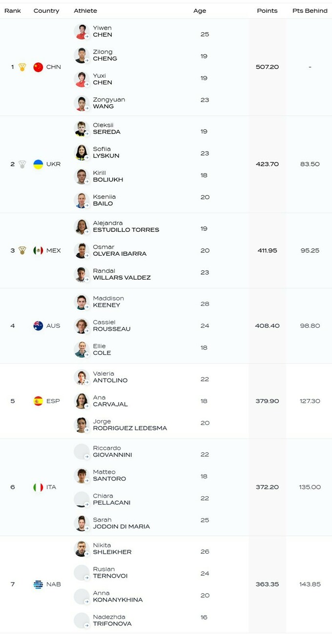The width and height of the screenshot is (332, 644).
Task: Click the gold medal icon for China
Action: tap(22, 67)
